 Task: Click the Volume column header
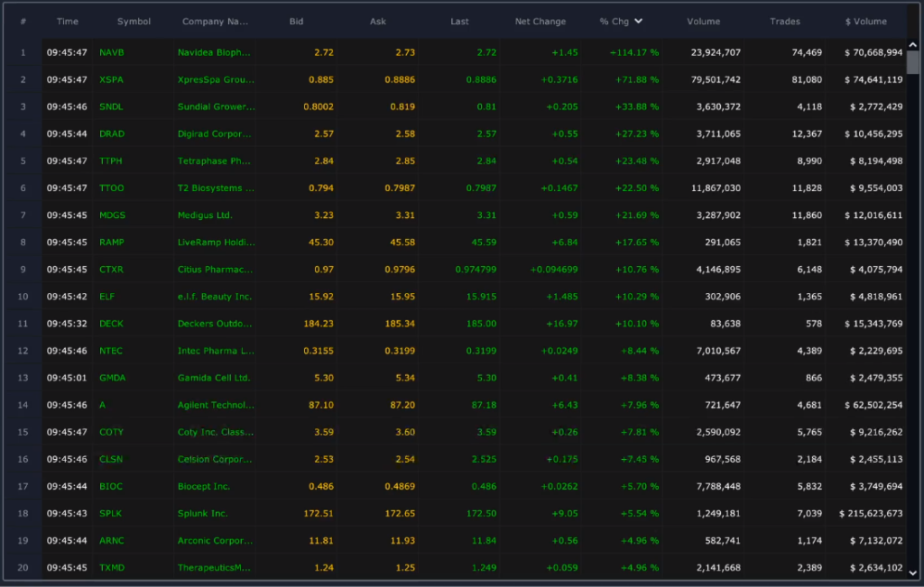(704, 22)
